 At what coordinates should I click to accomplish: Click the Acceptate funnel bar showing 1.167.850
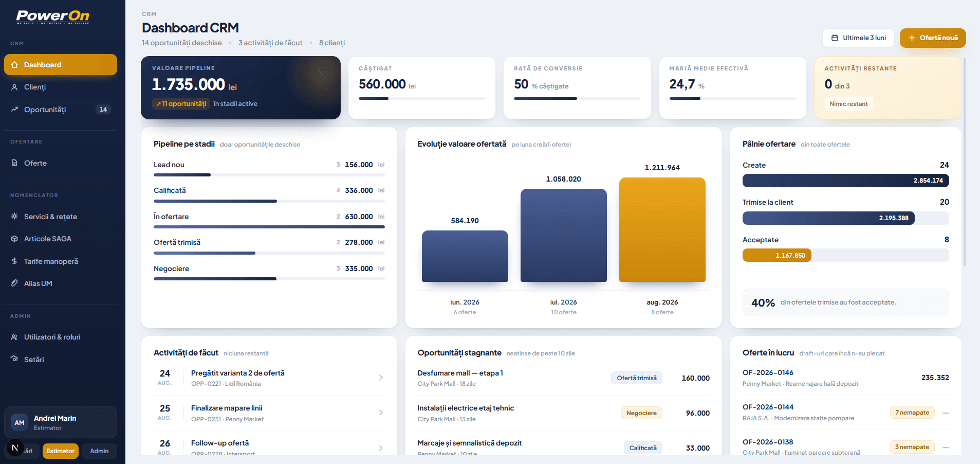click(x=777, y=255)
